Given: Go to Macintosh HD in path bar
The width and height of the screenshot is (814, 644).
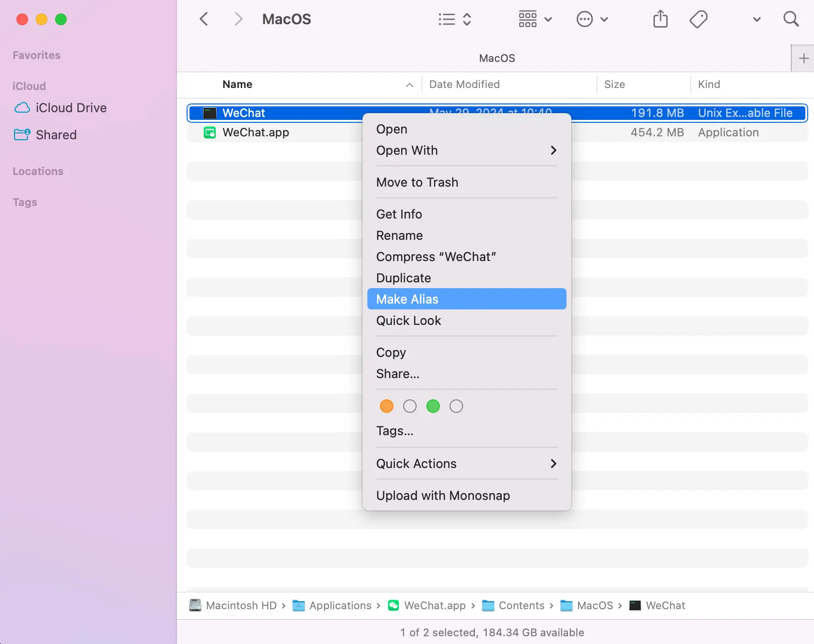Looking at the screenshot, I should pos(233,606).
